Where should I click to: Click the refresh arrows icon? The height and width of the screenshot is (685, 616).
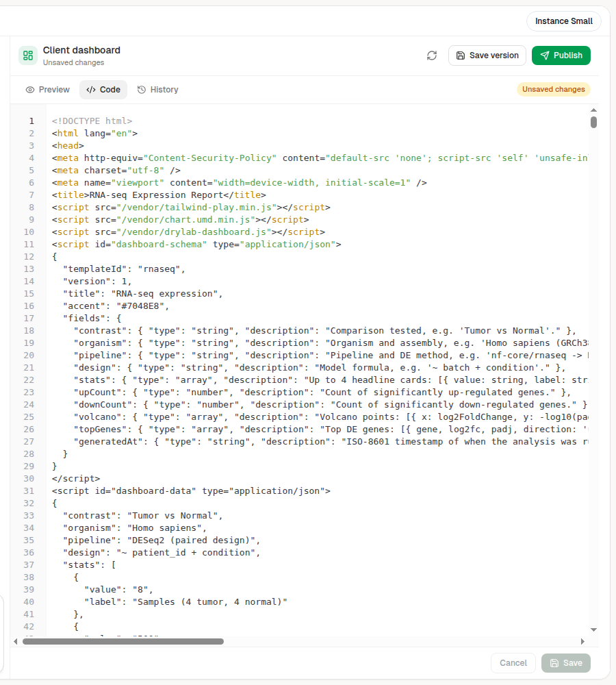(432, 55)
